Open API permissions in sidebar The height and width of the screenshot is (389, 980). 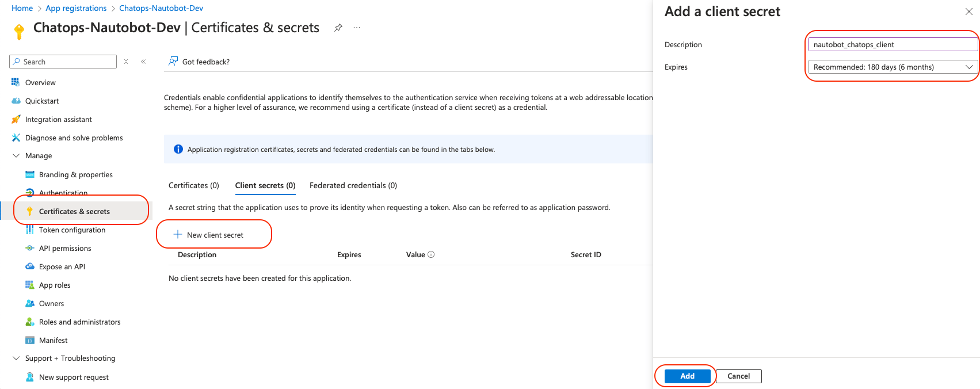[65, 248]
